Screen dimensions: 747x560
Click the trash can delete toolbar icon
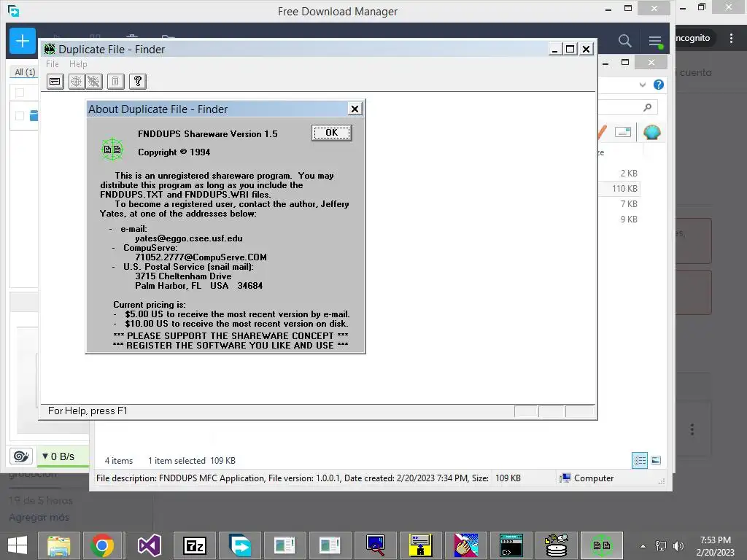115,82
